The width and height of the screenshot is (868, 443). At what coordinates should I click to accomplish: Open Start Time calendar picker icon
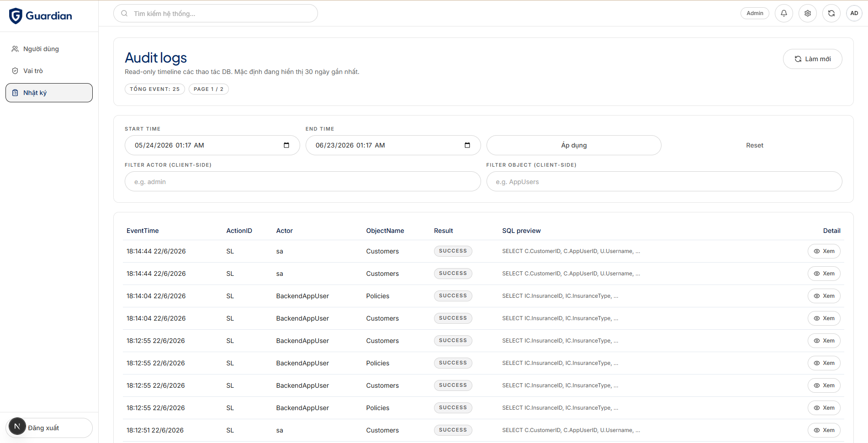pyautogui.click(x=286, y=145)
